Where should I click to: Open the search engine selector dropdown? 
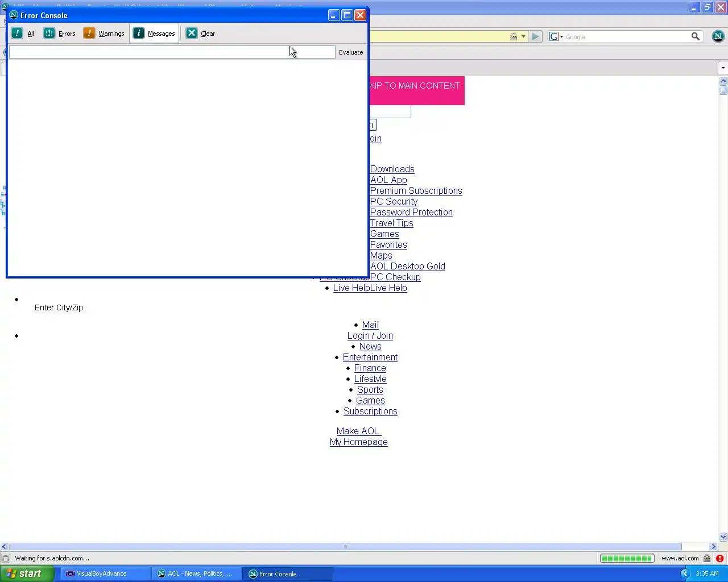pos(556,36)
